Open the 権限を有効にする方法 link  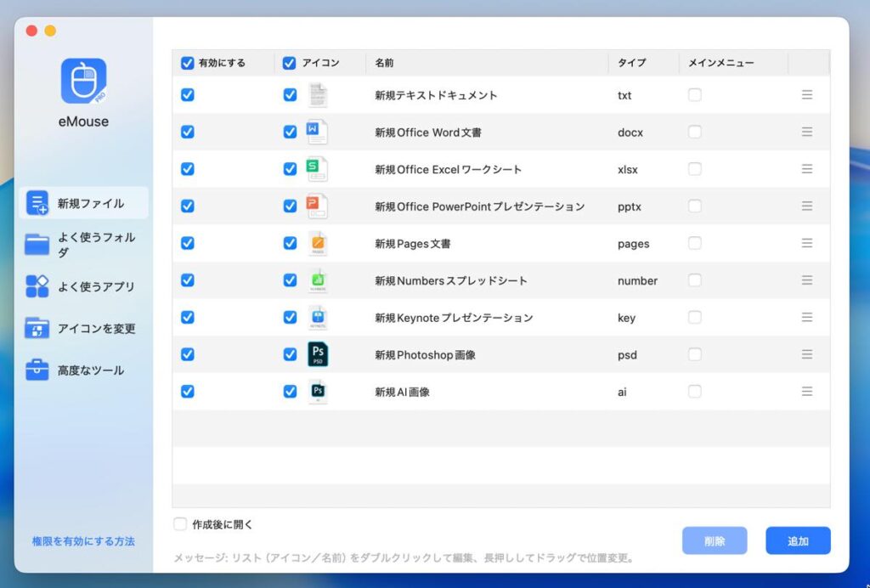83,541
